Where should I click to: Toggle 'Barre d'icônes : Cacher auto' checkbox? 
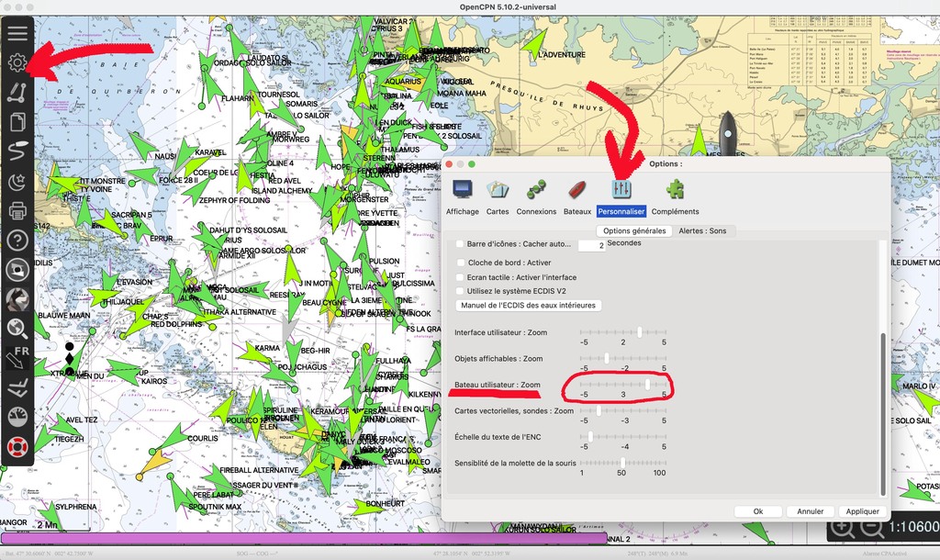coord(460,244)
